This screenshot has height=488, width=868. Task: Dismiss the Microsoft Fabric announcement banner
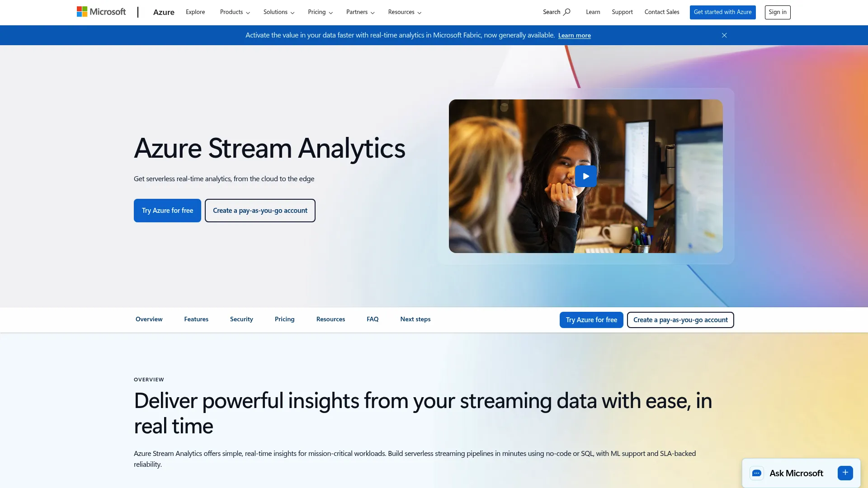click(724, 35)
